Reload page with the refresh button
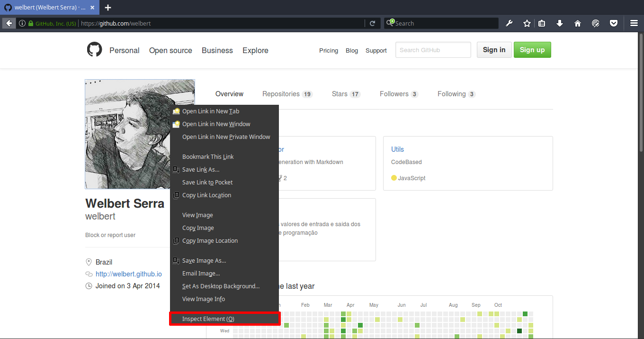This screenshot has height=339, width=644. click(373, 23)
